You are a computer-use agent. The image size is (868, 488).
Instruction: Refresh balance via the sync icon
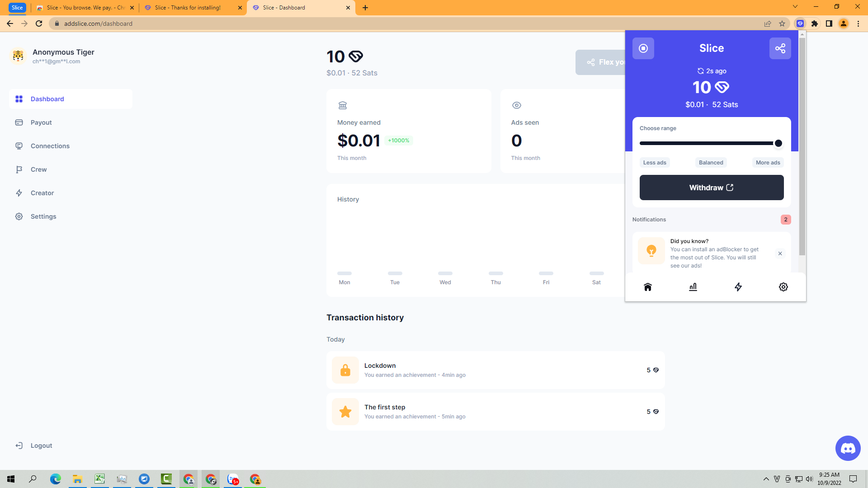tap(700, 71)
